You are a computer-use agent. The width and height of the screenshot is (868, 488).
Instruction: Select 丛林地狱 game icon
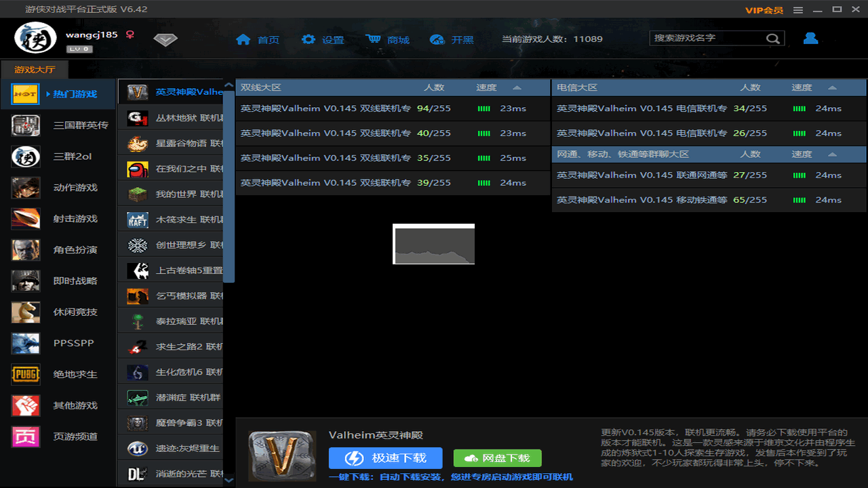(138, 118)
